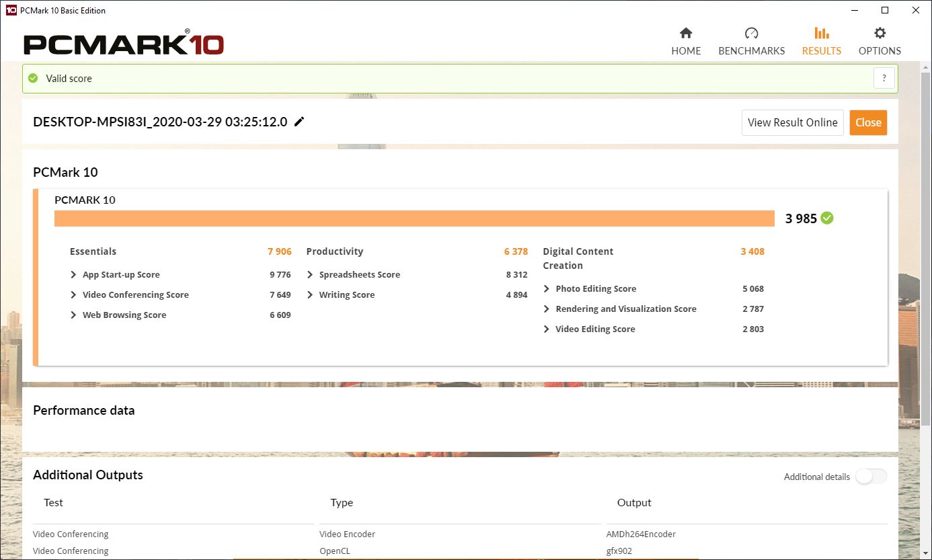Open the OPTIONS gear tab
932x560 pixels.
point(880,41)
